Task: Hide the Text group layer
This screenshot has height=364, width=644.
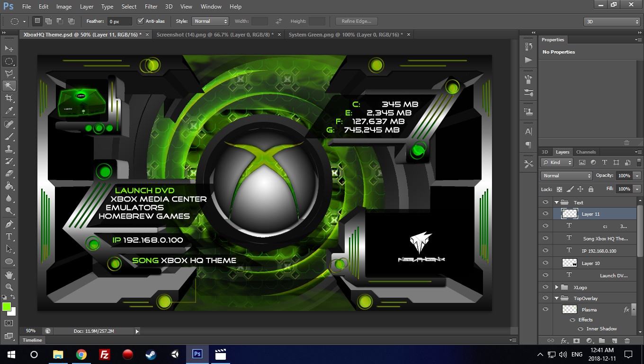Action: (546, 202)
